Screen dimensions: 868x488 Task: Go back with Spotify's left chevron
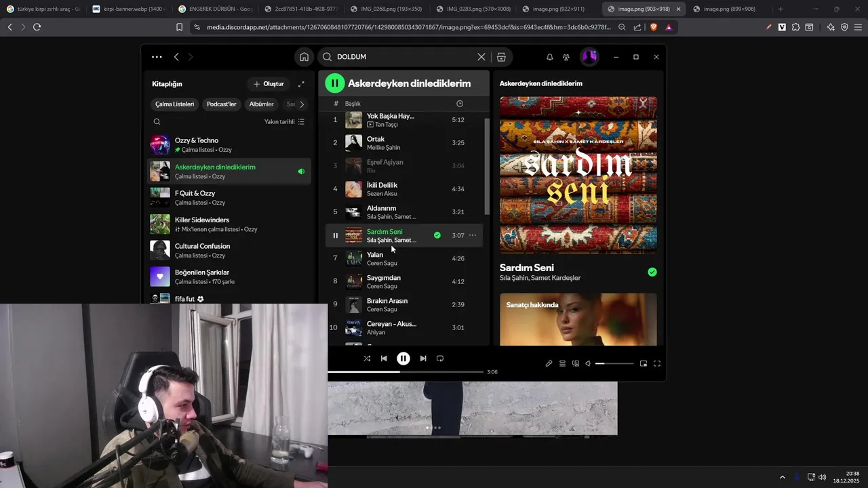click(x=176, y=57)
